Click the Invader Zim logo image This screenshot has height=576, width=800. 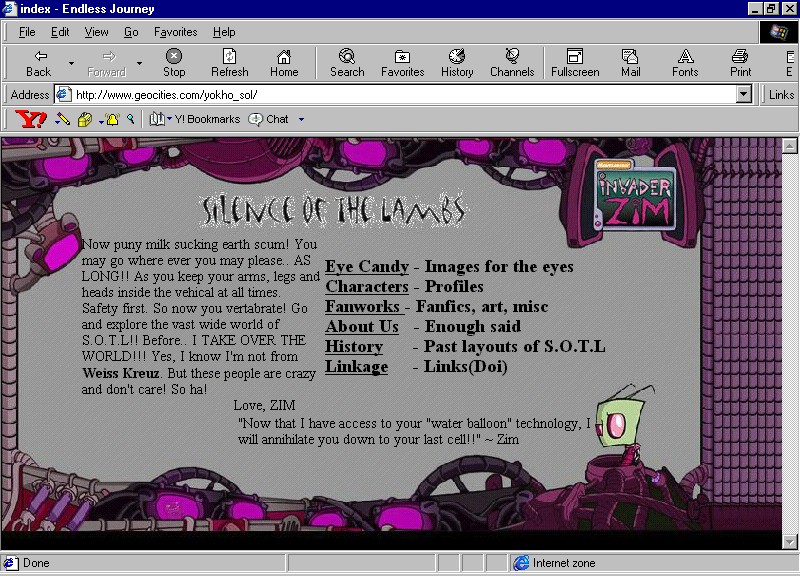pyautogui.click(x=636, y=194)
